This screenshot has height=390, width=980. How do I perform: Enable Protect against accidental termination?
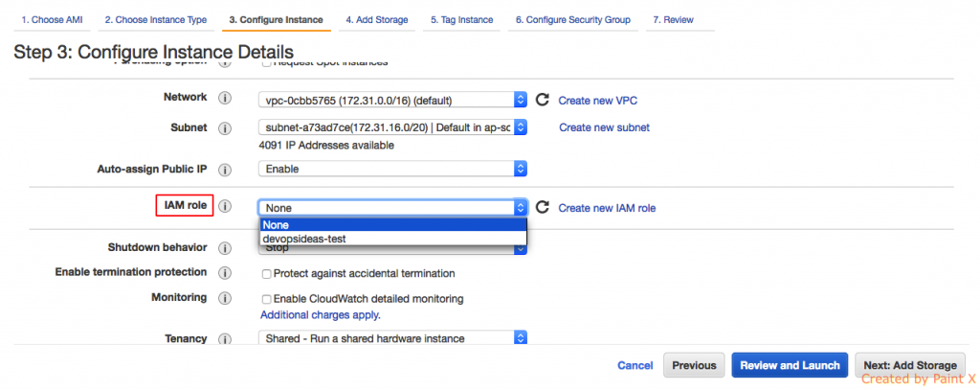267,274
